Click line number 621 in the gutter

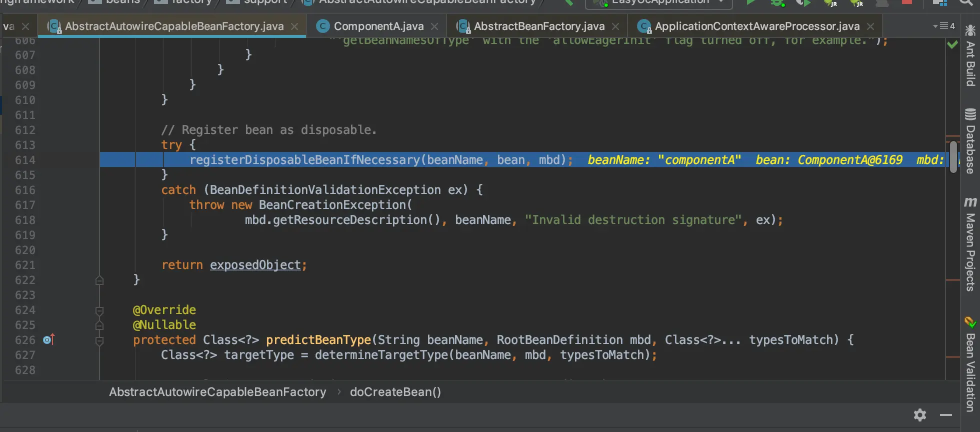point(25,265)
